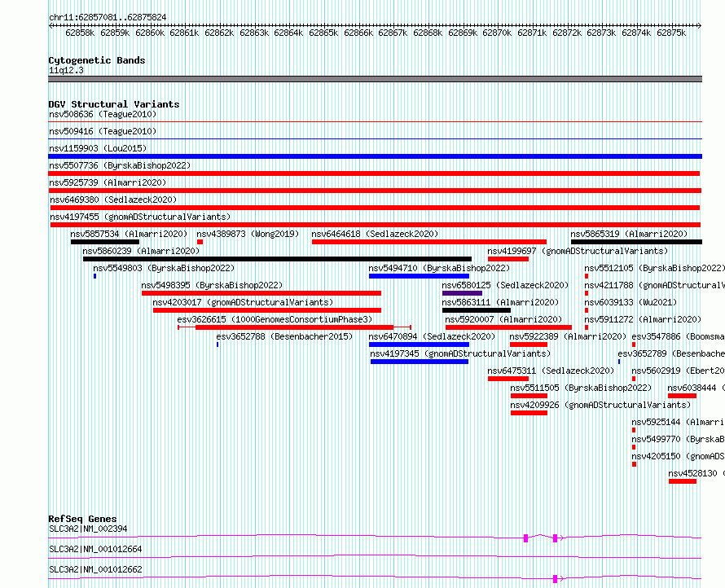Image resolution: width=725 pixels, height=588 pixels.
Task: Click the 62866k ruler tick label
Action: 358,33
